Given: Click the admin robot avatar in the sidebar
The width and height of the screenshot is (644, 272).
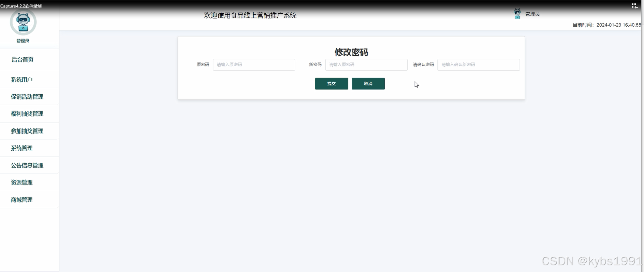Looking at the screenshot, I should (x=23, y=22).
